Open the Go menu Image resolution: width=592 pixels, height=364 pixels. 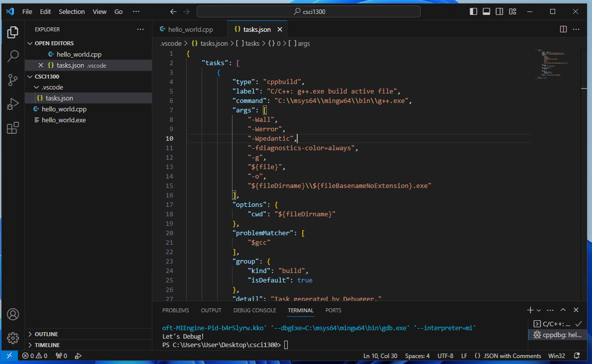pos(118,12)
